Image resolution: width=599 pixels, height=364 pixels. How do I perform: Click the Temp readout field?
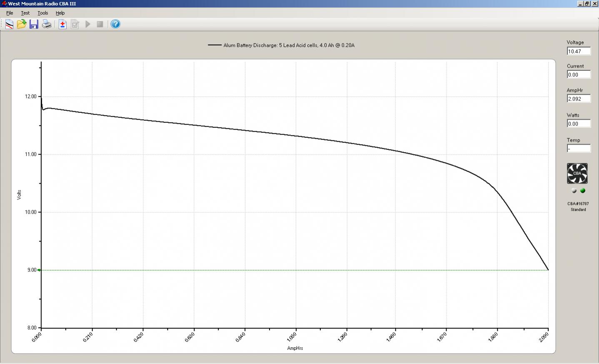579,149
